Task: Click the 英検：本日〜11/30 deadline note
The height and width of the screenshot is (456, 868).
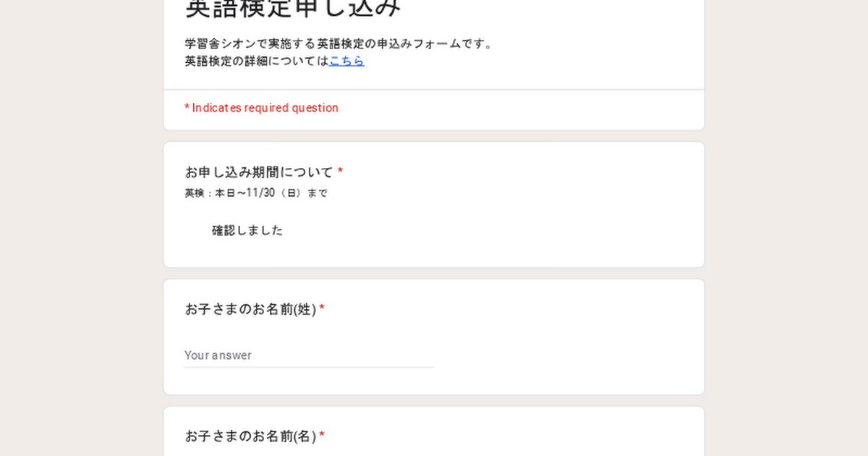Action: coord(255,193)
